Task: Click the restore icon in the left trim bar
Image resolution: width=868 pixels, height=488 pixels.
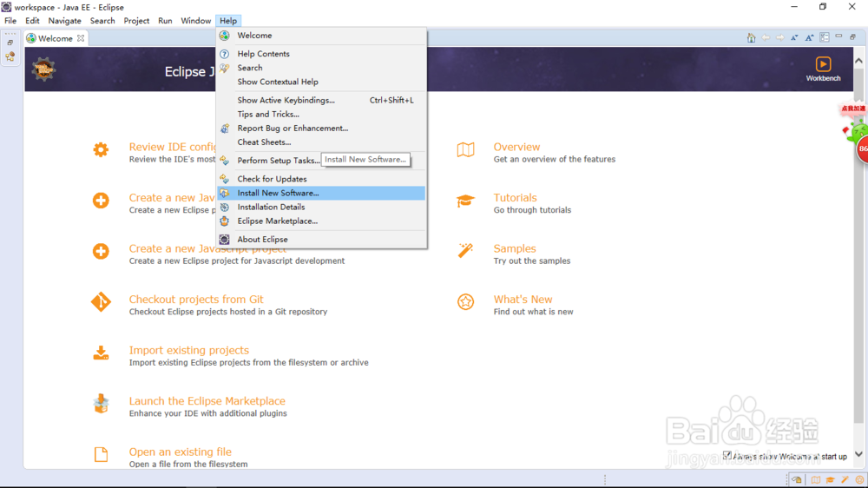Action: tap(10, 43)
